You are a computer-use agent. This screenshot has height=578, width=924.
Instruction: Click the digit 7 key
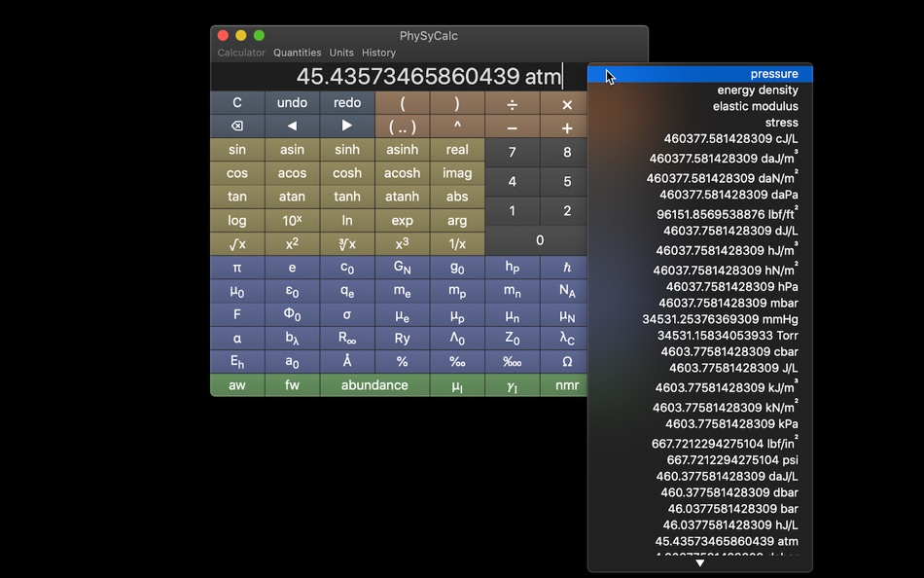tap(512, 152)
